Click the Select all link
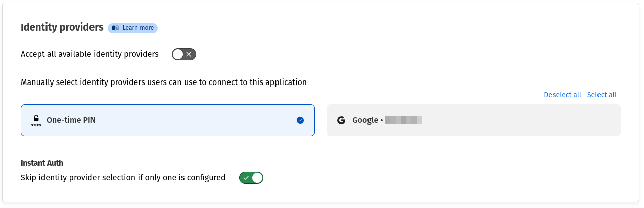 point(602,95)
